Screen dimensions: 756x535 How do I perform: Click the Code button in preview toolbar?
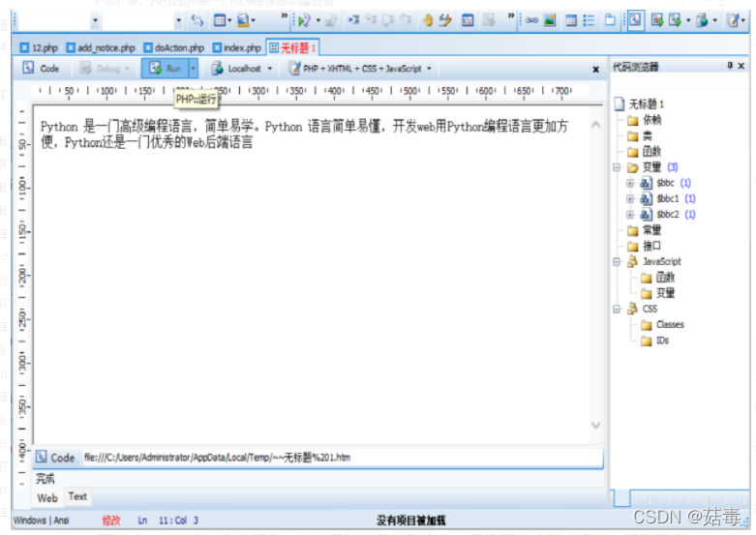click(41, 69)
